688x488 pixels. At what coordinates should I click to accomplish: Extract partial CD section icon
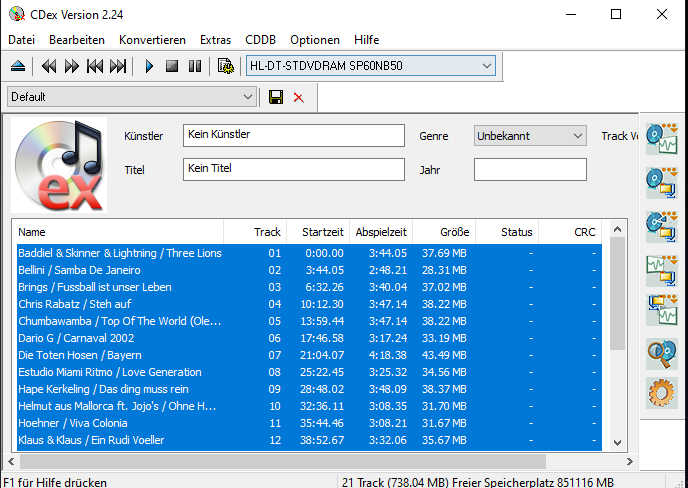(662, 226)
